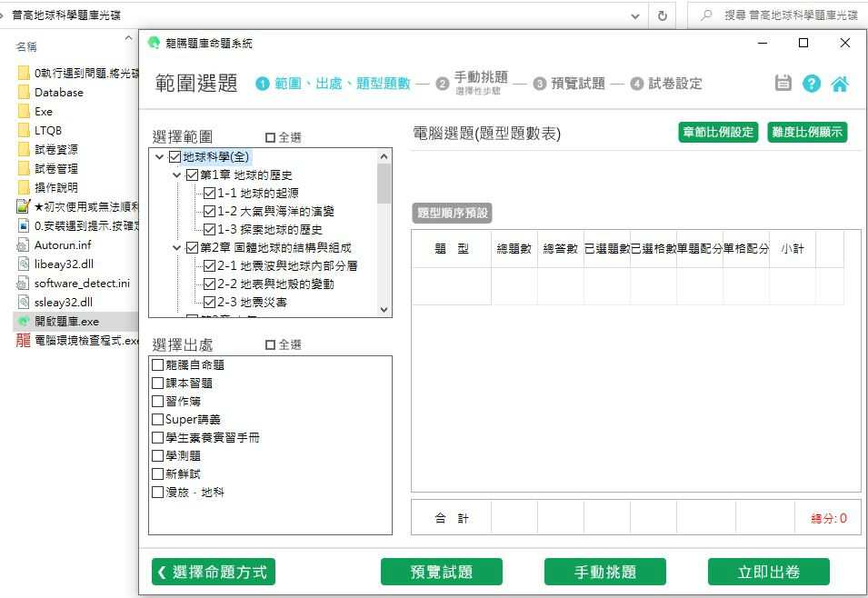The height and width of the screenshot is (598, 868).
Task: Click 預覽試題 green button
Action: click(441, 572)
